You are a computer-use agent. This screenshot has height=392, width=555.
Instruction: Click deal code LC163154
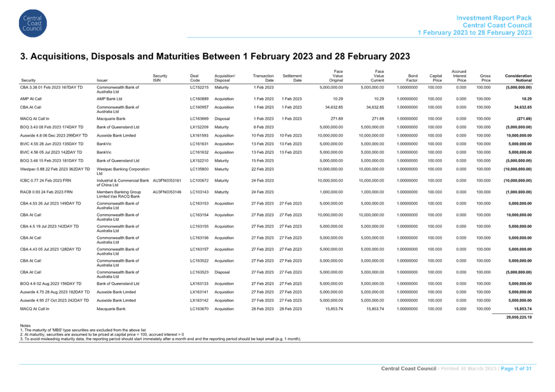[x=199, y=215]
